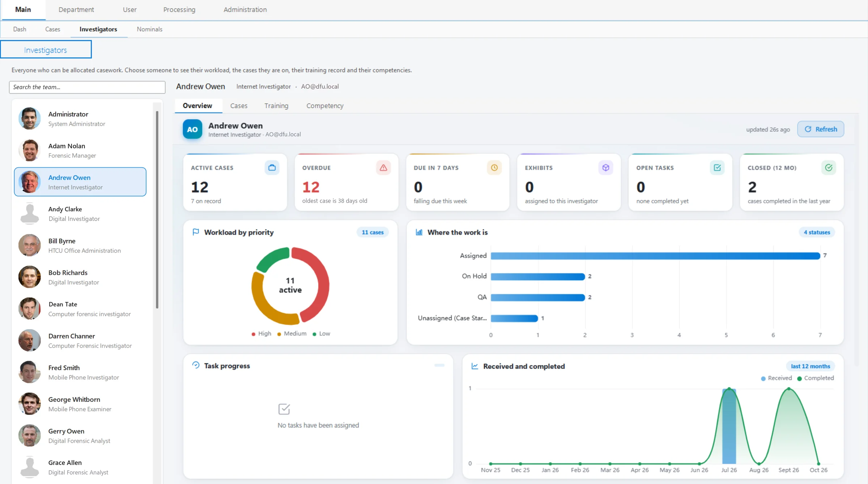This screenshot has width=868, height=484.
Task: Click the Exhibits cube icon
Action: pos(606,167)
